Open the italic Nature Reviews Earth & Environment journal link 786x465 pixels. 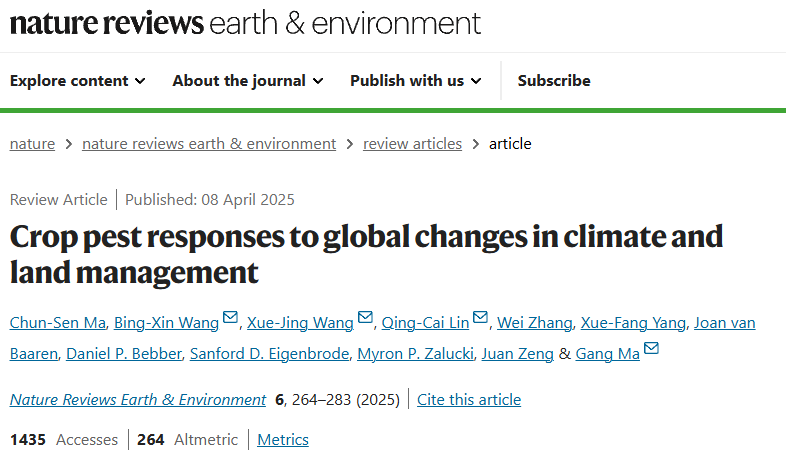coord(138,399)
